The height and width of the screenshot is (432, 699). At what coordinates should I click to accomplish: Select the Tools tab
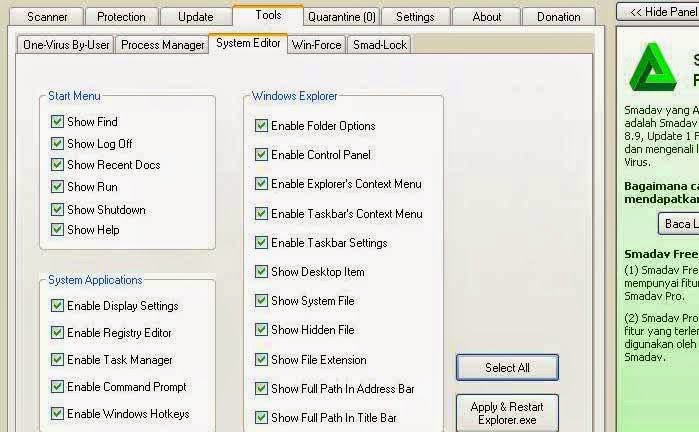[268, 15]
